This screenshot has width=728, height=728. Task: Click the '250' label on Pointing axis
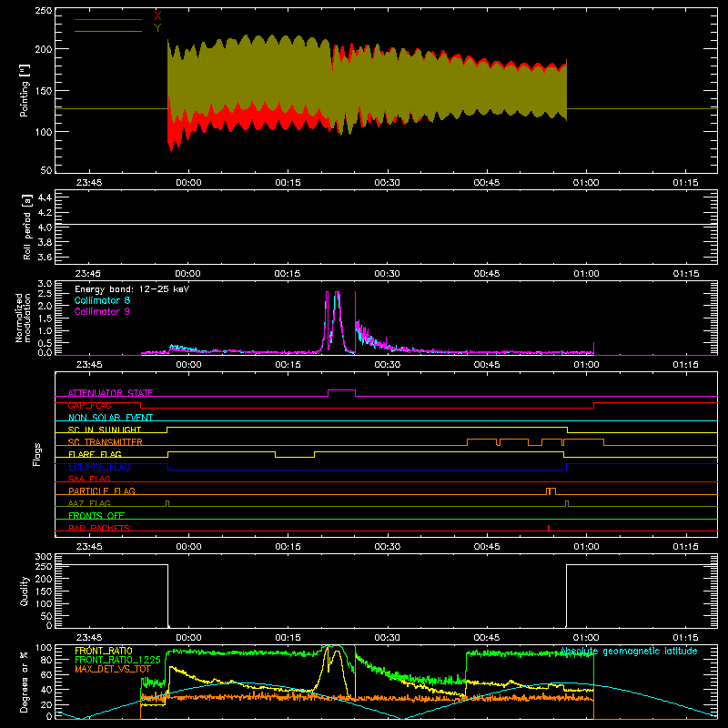coord(44,10)
